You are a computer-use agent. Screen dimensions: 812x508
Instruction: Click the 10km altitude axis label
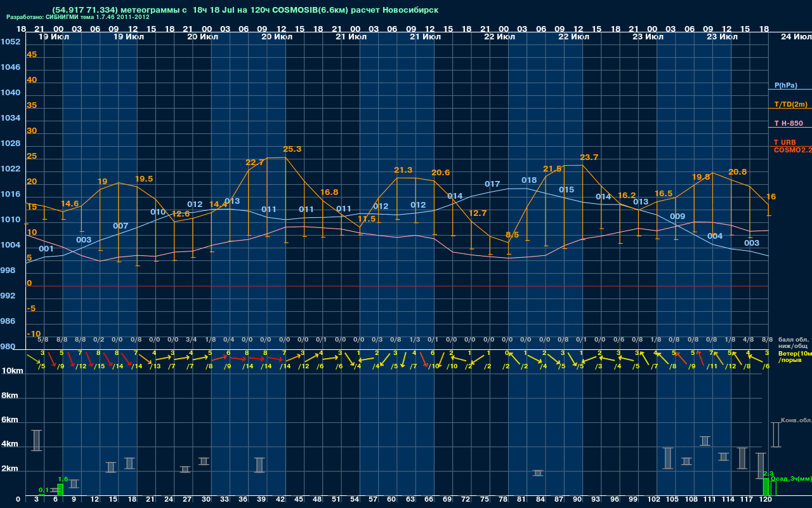(x=11, y=371)
